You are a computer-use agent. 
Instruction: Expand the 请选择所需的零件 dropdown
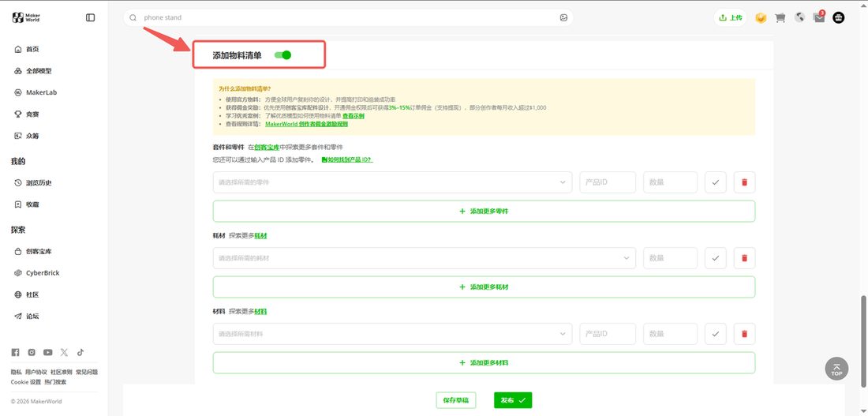(x=392, y=182)
